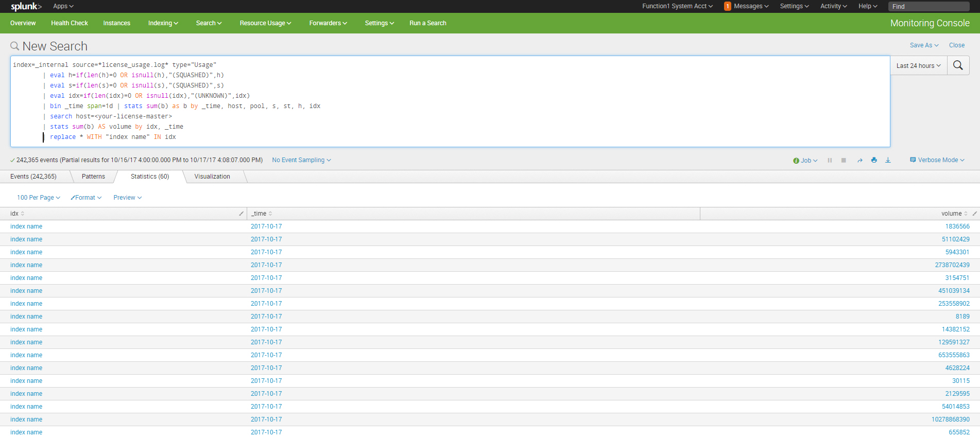The height and width of the screenshot is (438, 980).
Task: Click volume value 451039134
Action: [x=954, y=291]
